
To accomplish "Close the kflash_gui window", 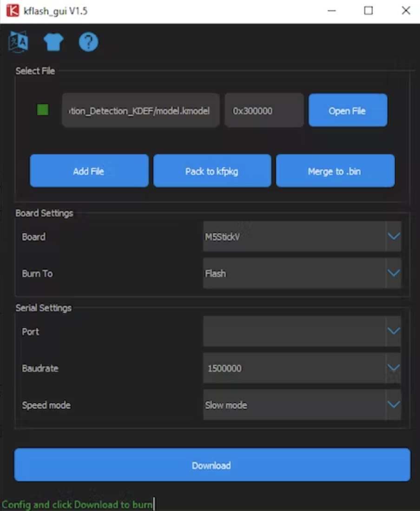I will tap(406, 11).
